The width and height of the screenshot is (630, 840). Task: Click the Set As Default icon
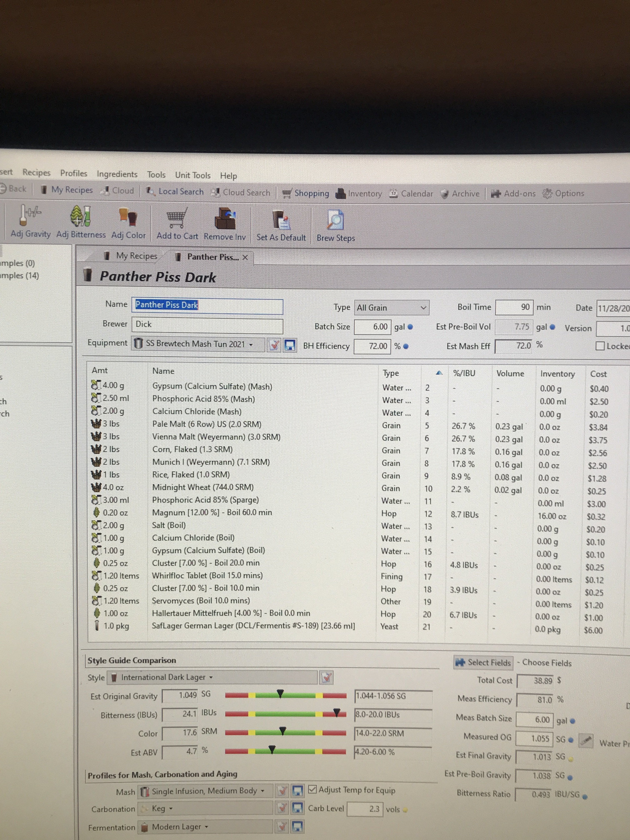281,220
